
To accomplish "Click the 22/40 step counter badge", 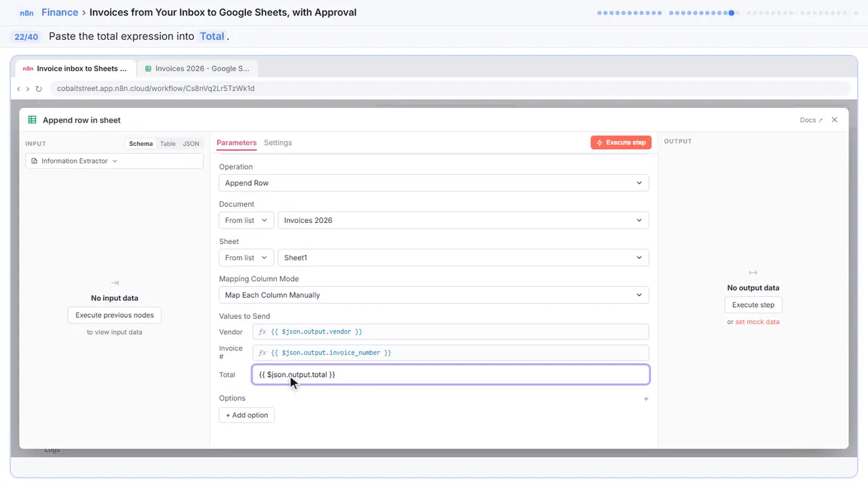I will coord(26,37).
